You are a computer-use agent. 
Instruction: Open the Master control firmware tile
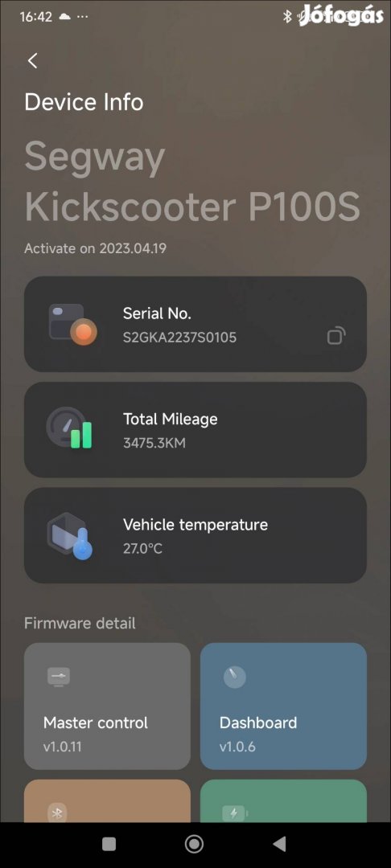107,706
